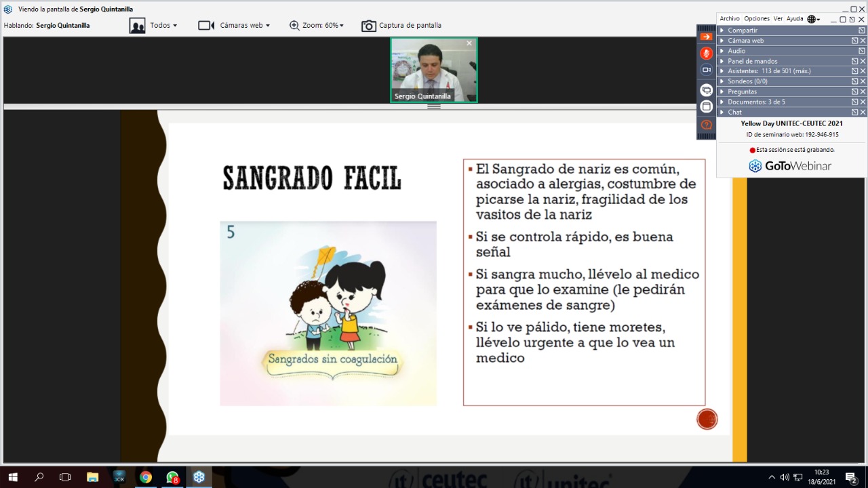This screenshot has width=868, height=488.
Task: Open the 3CX app from the taskbar
Action: click(x=119, y=477)
